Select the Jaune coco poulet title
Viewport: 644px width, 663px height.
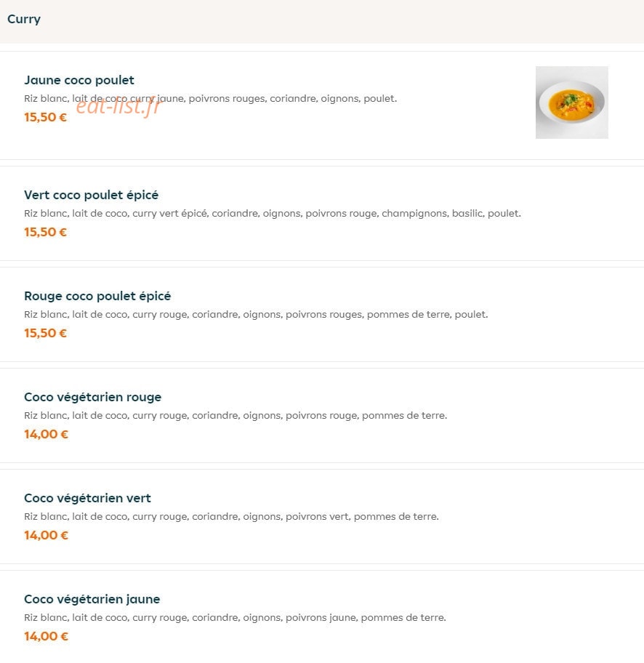pyautogui.click(x=79, y=80)
